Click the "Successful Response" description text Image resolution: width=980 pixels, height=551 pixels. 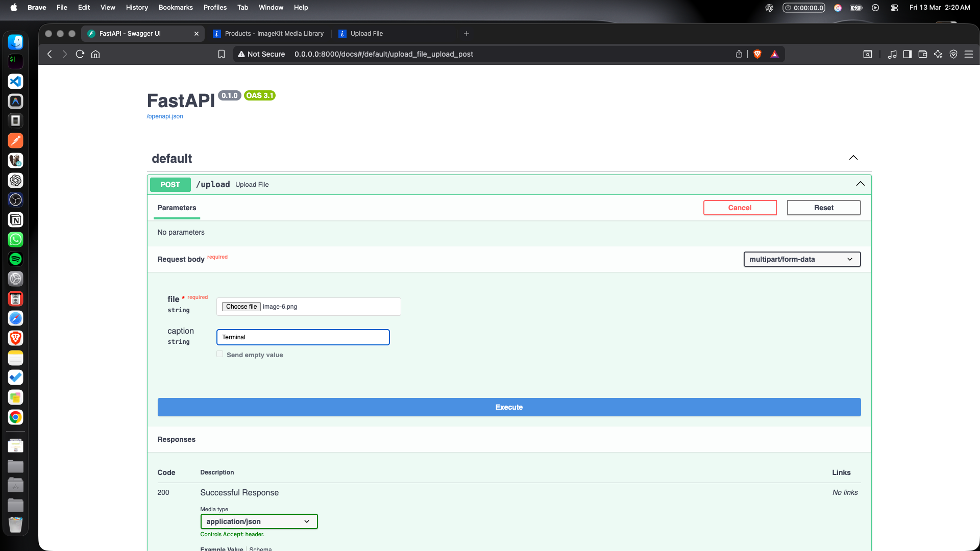[x=239, y=492]
